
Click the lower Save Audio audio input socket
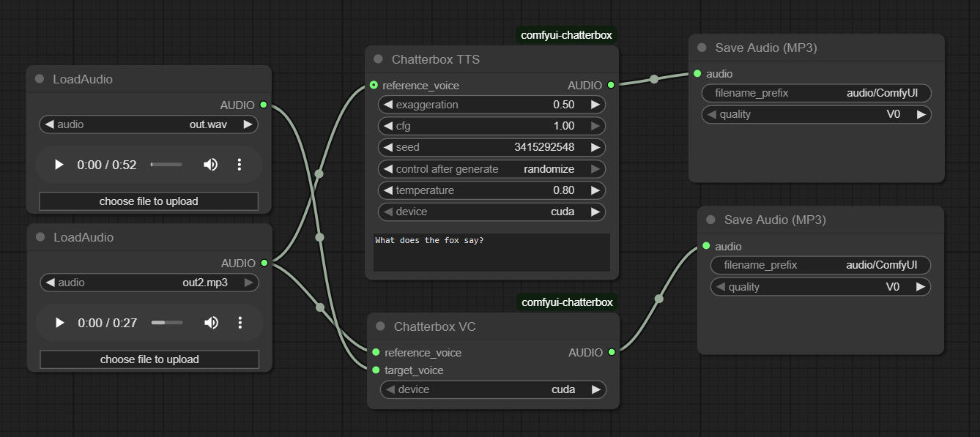coord(706,247)
